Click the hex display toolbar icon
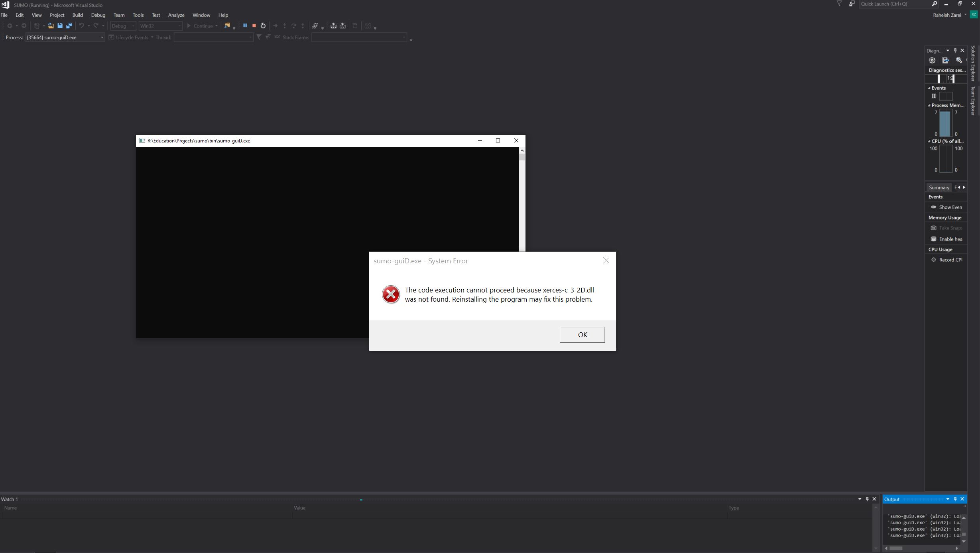 pyautogui.click(x=315, y=26)
